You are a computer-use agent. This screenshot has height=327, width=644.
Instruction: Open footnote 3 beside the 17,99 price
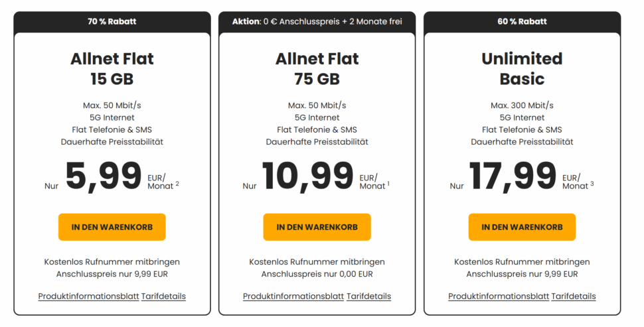pos(592,184)
